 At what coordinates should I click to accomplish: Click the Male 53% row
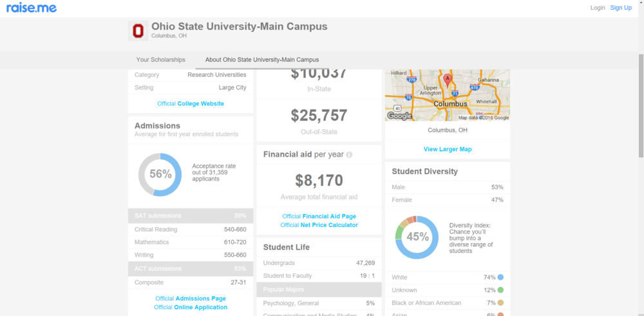[x=448, y=187]
